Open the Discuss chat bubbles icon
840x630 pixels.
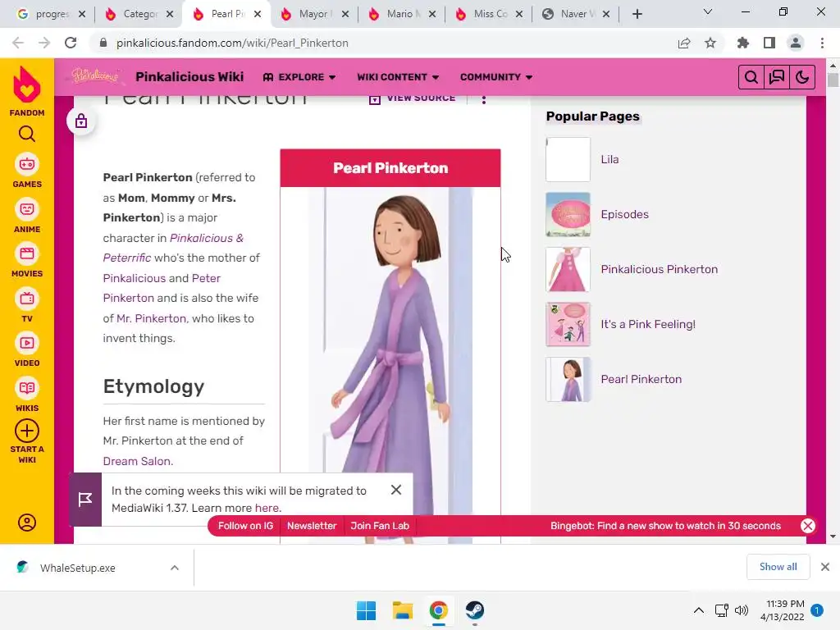tap(777, 78)
